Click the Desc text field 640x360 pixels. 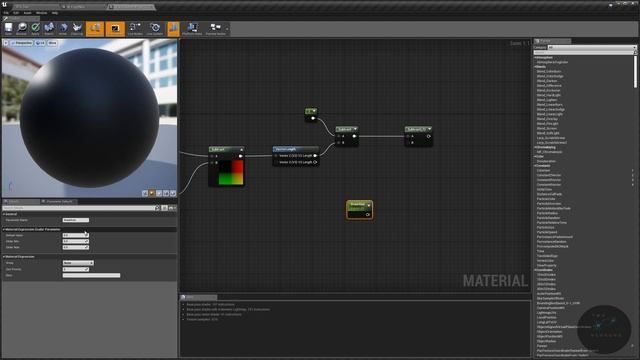pos(91,276)
